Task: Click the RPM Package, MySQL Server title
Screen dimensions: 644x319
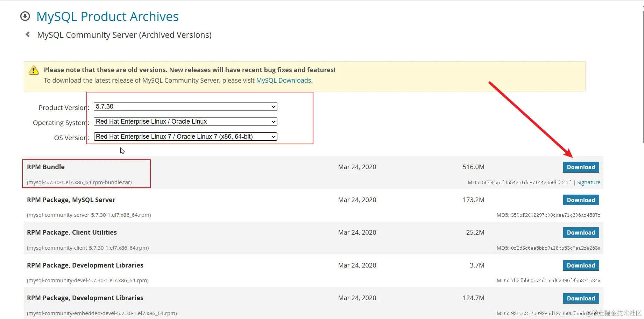Action: 71,200
